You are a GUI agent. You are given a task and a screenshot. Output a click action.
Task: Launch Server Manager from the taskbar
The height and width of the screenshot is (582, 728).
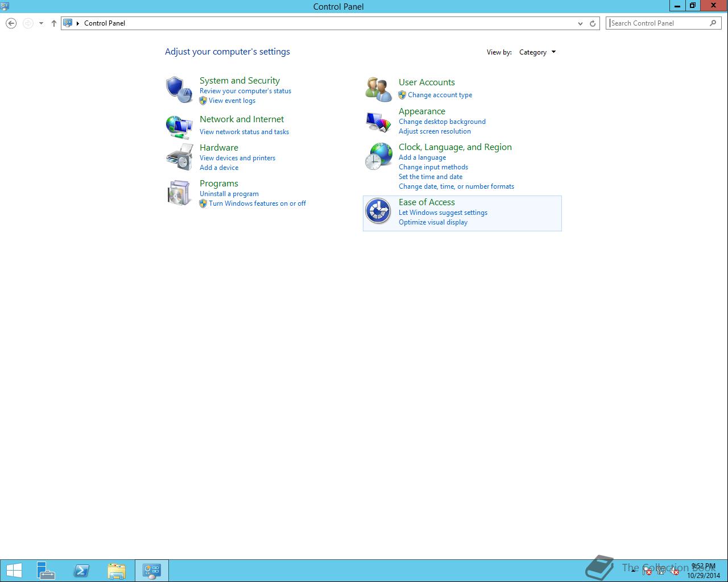46,571
